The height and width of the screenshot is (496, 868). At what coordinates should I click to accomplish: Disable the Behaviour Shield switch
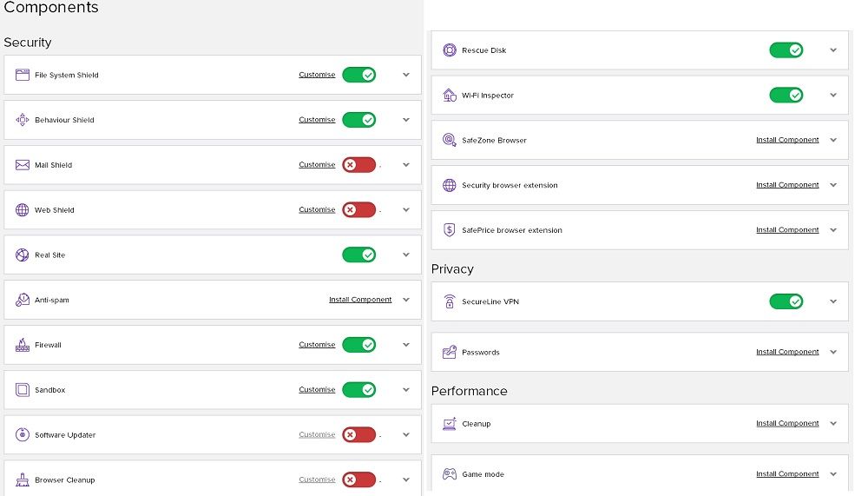coord(359,120)
